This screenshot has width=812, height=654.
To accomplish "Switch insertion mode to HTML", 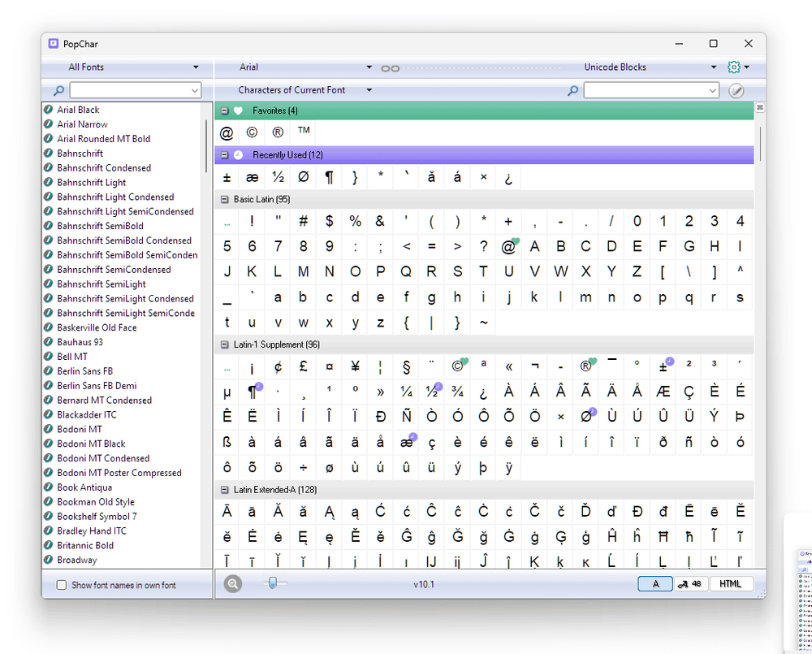I will coord(731,584).
